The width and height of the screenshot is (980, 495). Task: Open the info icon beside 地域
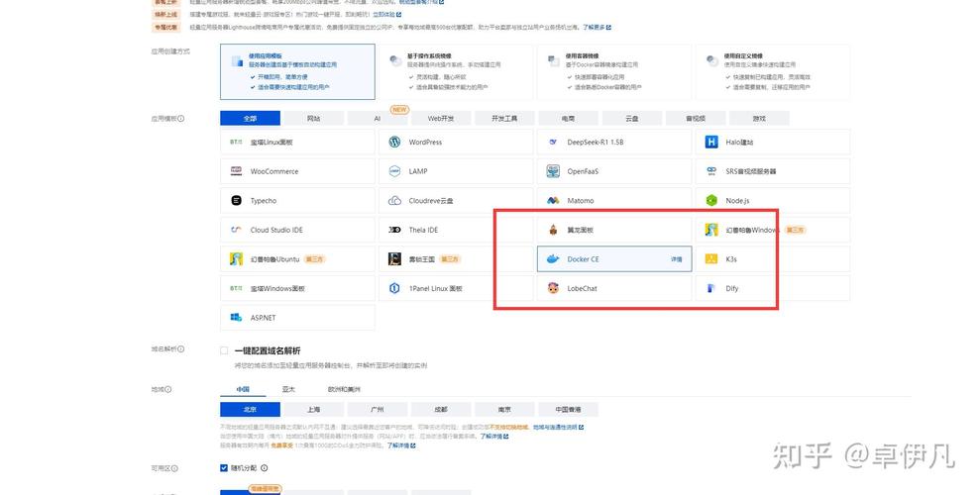coord(167,389)
